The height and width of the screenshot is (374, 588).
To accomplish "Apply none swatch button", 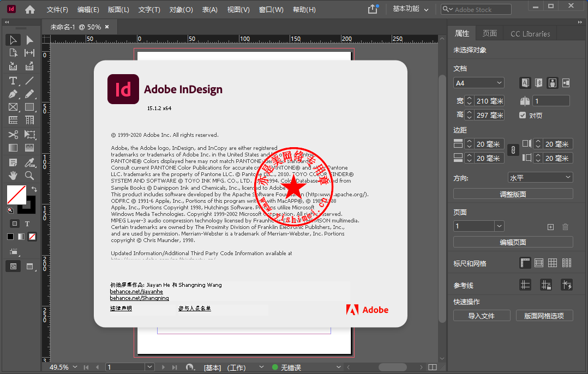I will (33, 237).
